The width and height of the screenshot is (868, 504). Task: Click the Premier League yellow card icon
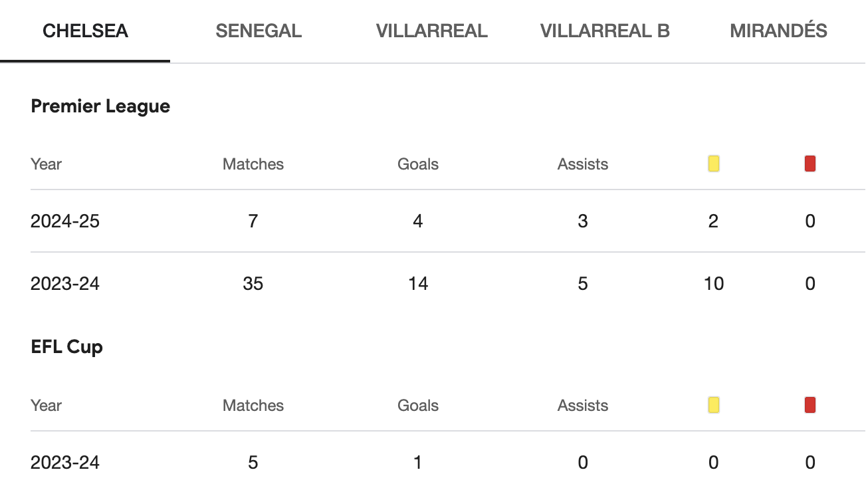[714, 164]
